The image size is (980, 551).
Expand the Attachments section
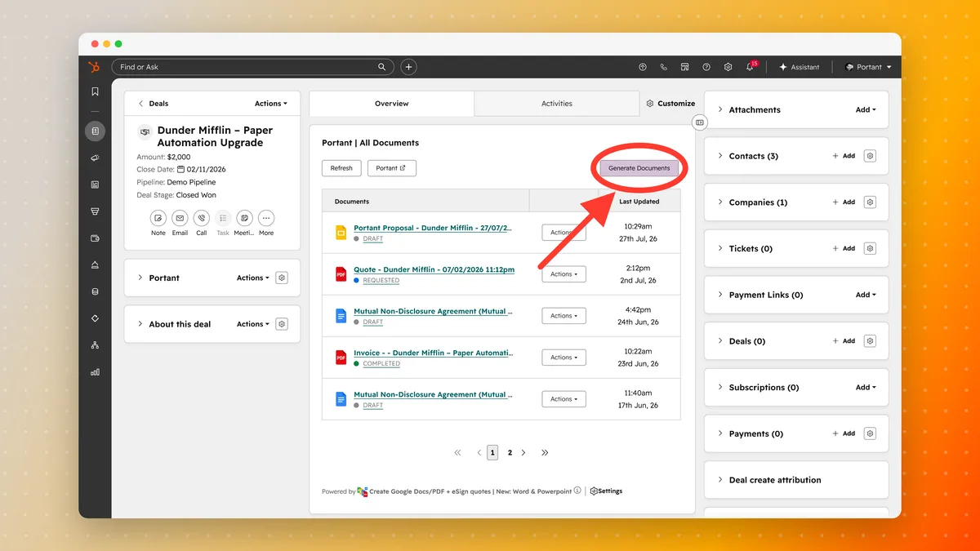click(x=719, y=109)
